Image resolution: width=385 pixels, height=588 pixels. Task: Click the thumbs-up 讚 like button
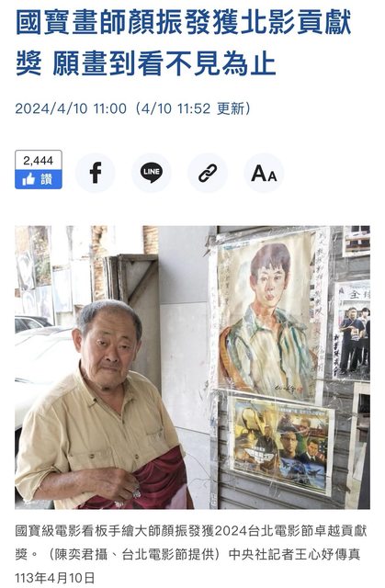point(39,180)
